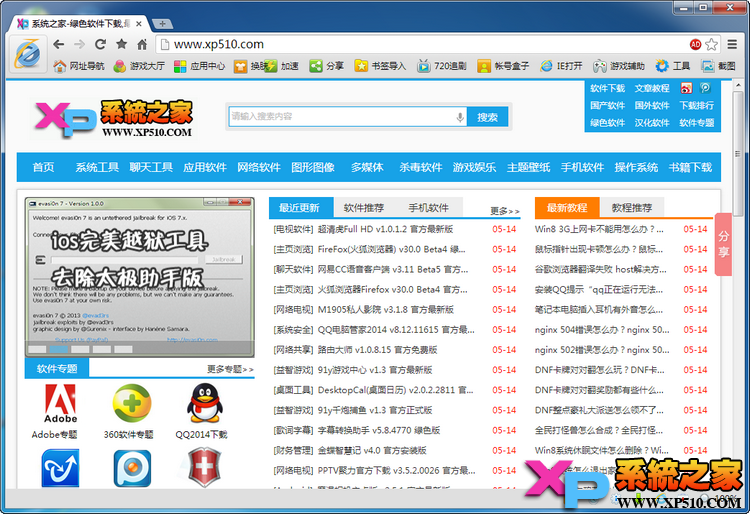Click the red shield software icon
This screenshot has height=514, width=750.
click(x=204, y=467)
